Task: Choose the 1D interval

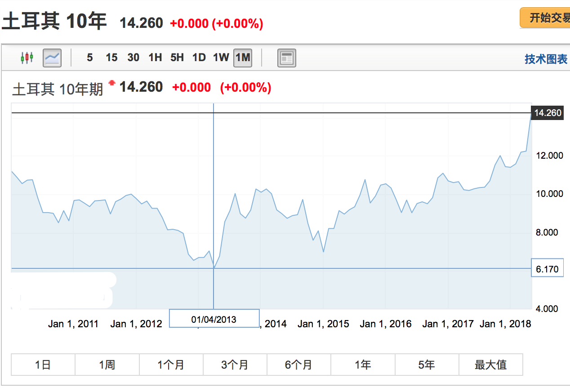Action: click(199, 58)
